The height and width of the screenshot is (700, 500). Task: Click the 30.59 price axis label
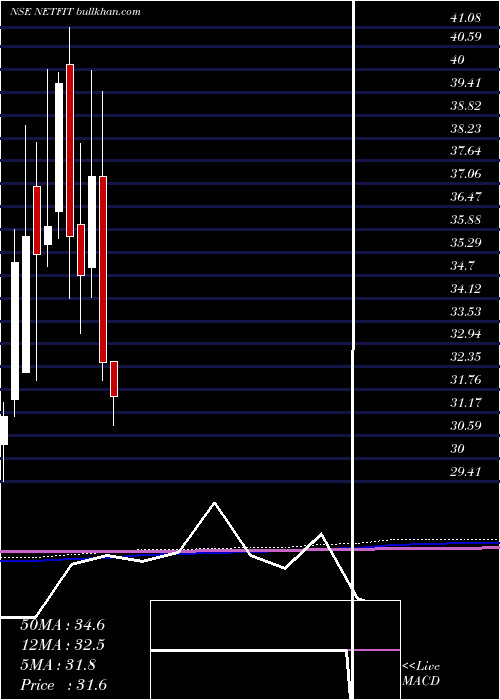point(465,425)
